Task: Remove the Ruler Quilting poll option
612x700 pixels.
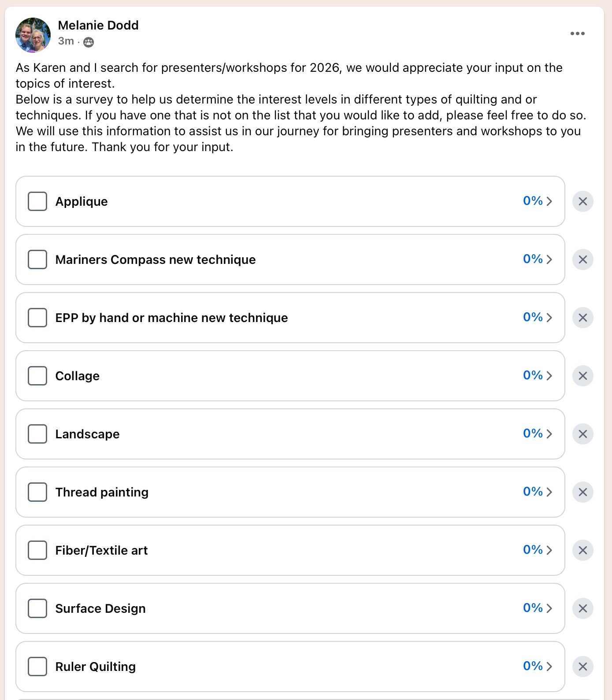Action: click(582, 667)
